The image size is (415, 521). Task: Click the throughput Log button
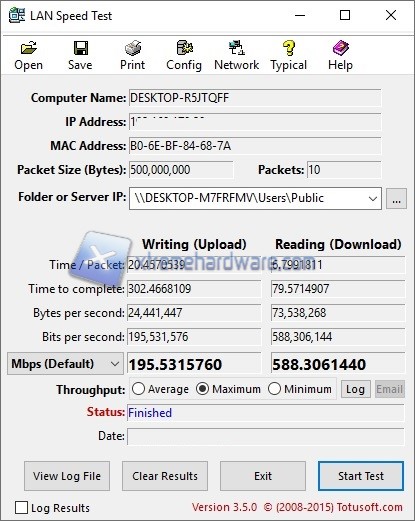click(x=355, y=389)
